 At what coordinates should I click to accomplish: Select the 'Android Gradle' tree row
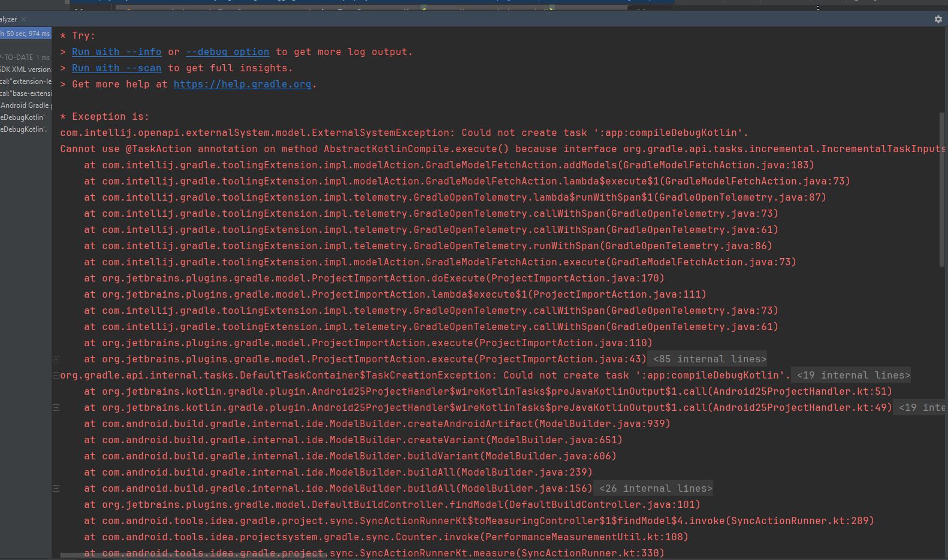[x=26, y=105]
